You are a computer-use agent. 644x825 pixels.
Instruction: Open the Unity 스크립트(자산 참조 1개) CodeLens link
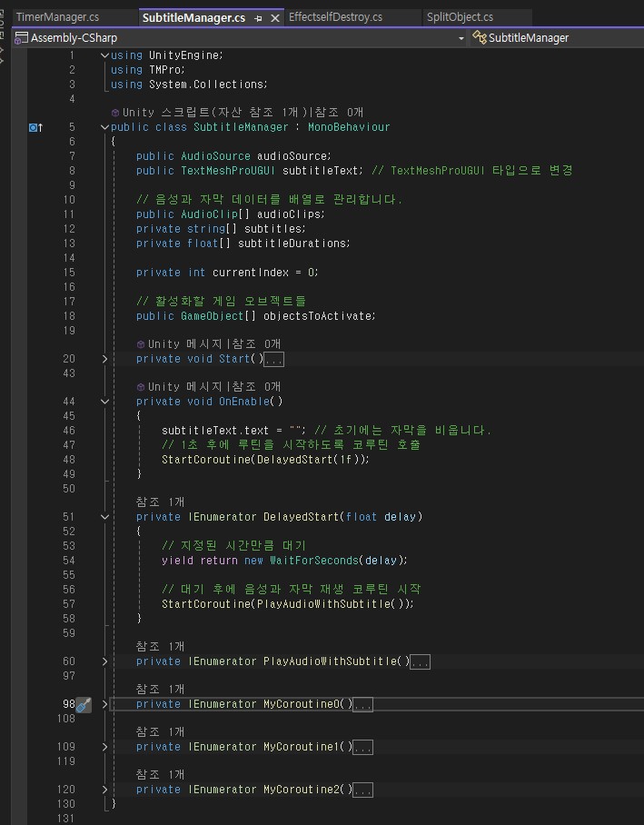coord(216,112)
